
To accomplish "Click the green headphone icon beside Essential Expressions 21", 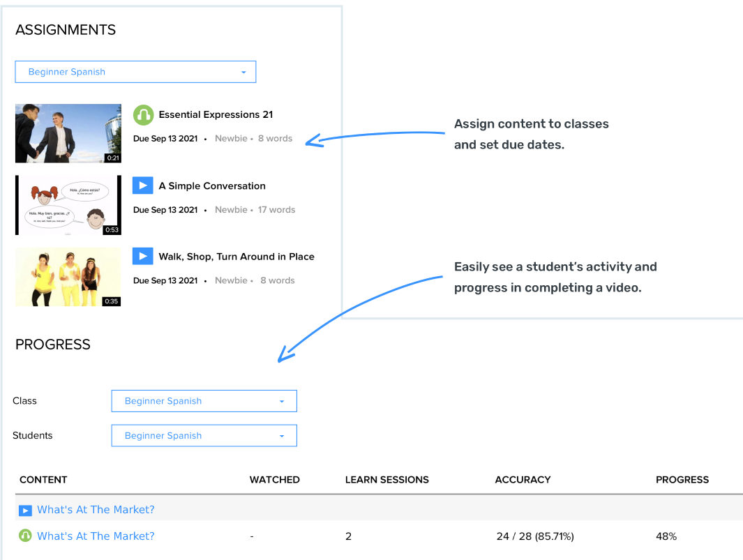I will click(143, 114).
